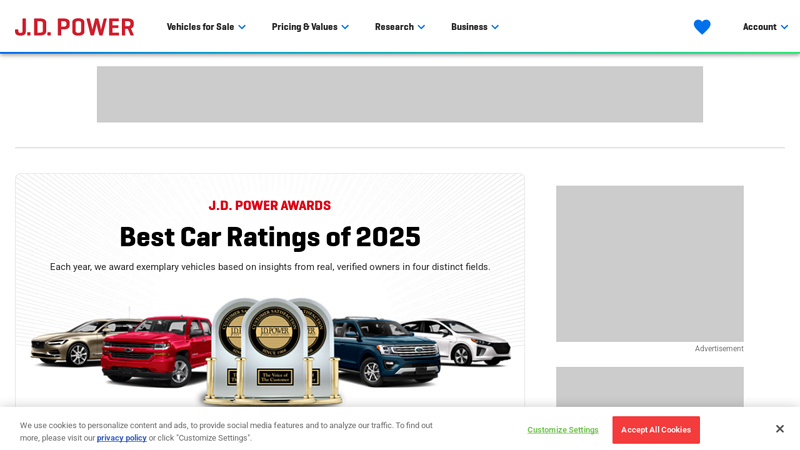Open the Pricing & Values menu
The height and width of the screenshot is (450, 800).
[310, 27]
